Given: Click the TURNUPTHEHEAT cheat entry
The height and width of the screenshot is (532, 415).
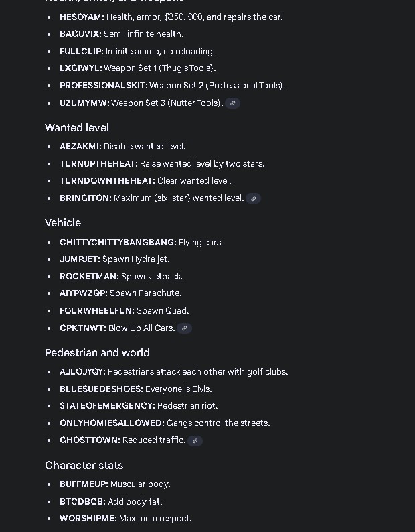Looking at the screenshot, I should (98, 163).
